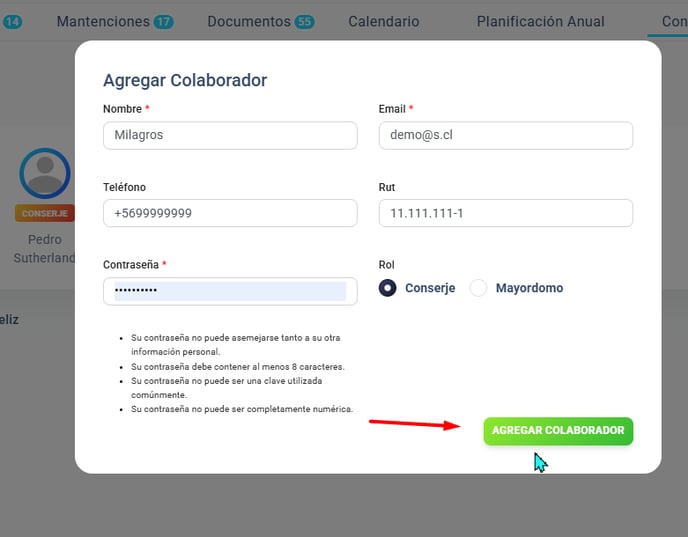Click the Rol label

click(387, 265)
